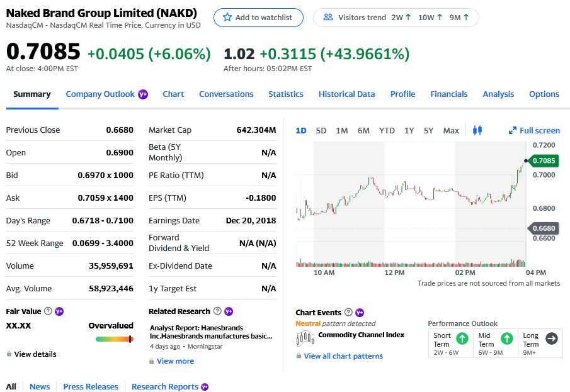This screenshot has width=570, height=392.
Task: Switch to the Chart tab
Action: coord(173,94)
